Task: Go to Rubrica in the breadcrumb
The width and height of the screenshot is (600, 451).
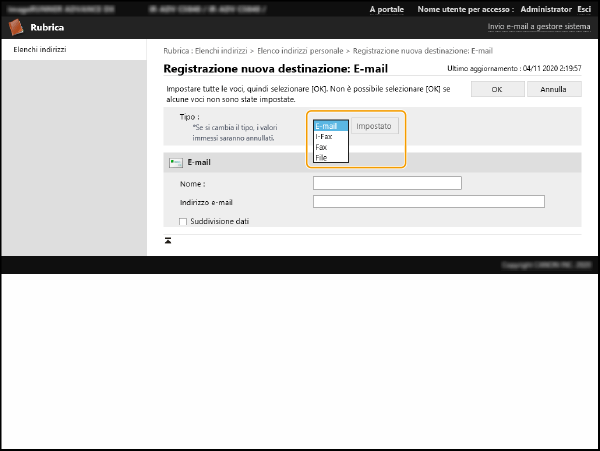Action: click(178, 50)
